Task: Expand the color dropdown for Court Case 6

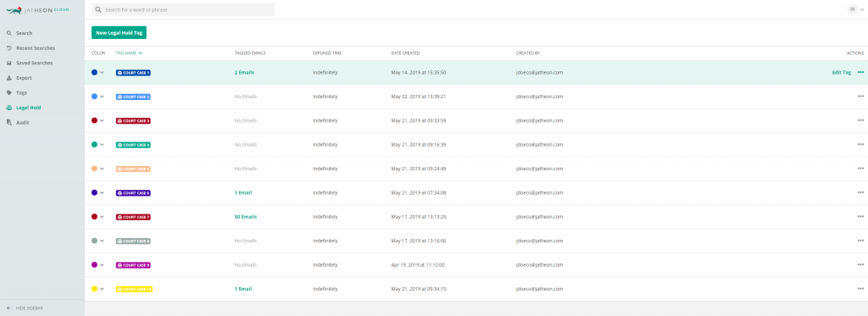Action: [102, 192]
